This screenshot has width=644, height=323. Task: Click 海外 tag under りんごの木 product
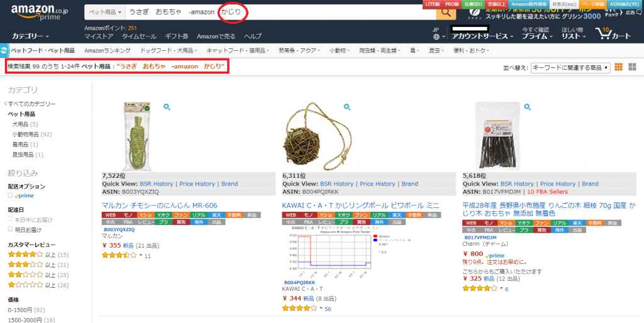pyautogui.click(x=559, y=230)
